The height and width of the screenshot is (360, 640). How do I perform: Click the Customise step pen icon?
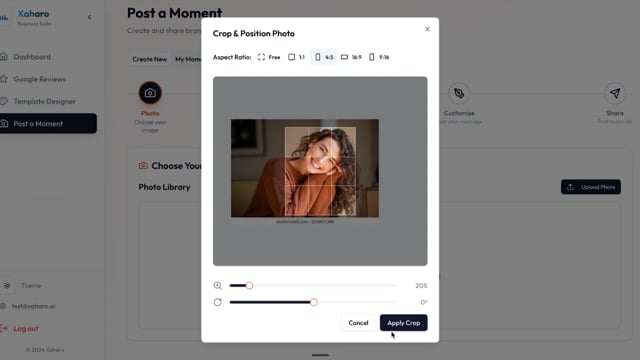click(x=459, y=93)
